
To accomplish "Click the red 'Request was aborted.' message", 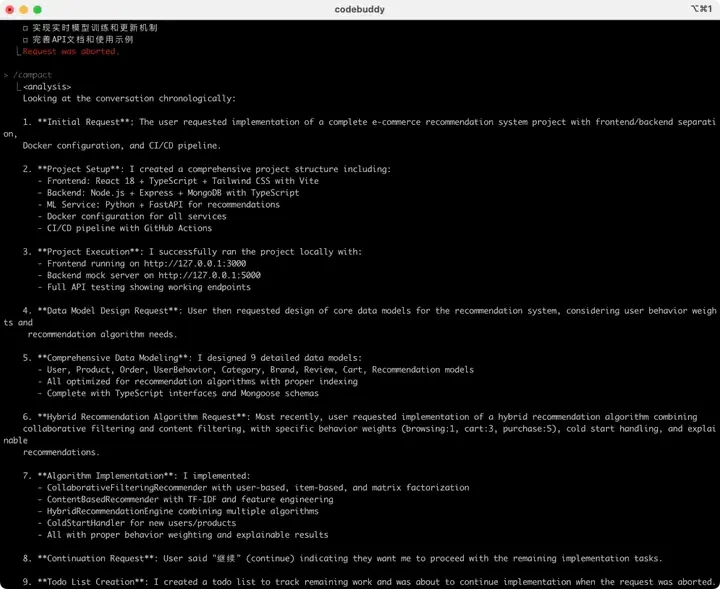I will (71, 51).
